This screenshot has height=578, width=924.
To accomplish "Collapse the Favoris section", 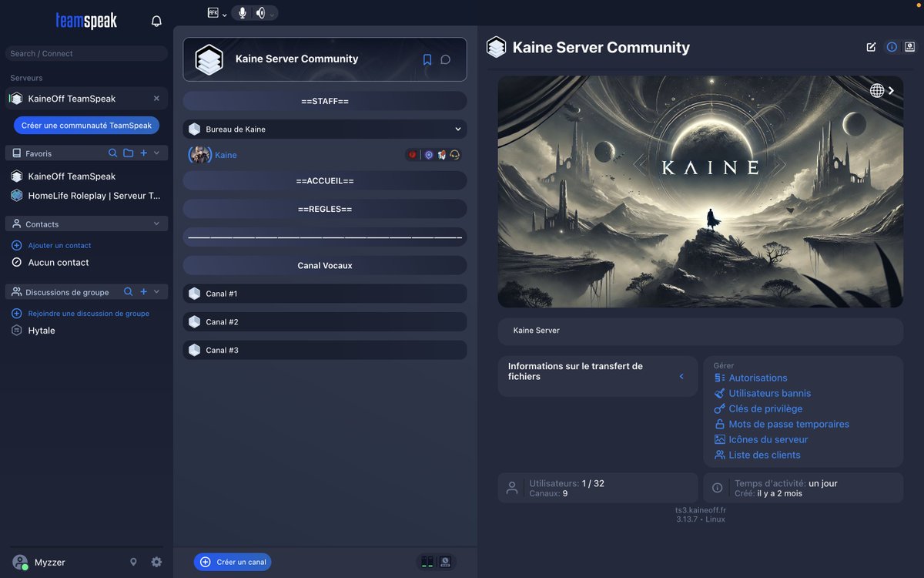I will click(x=156, y=153).
